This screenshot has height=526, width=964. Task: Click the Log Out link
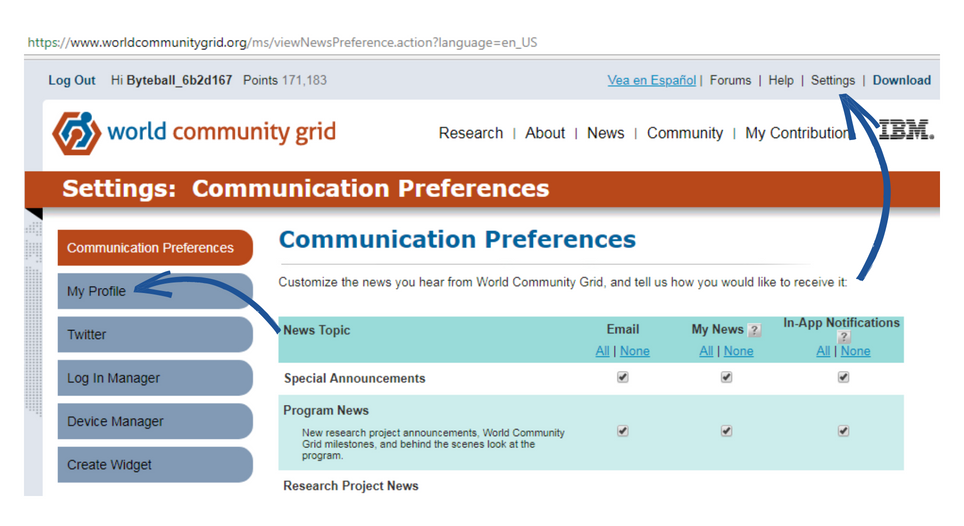(x=72, y=80)
